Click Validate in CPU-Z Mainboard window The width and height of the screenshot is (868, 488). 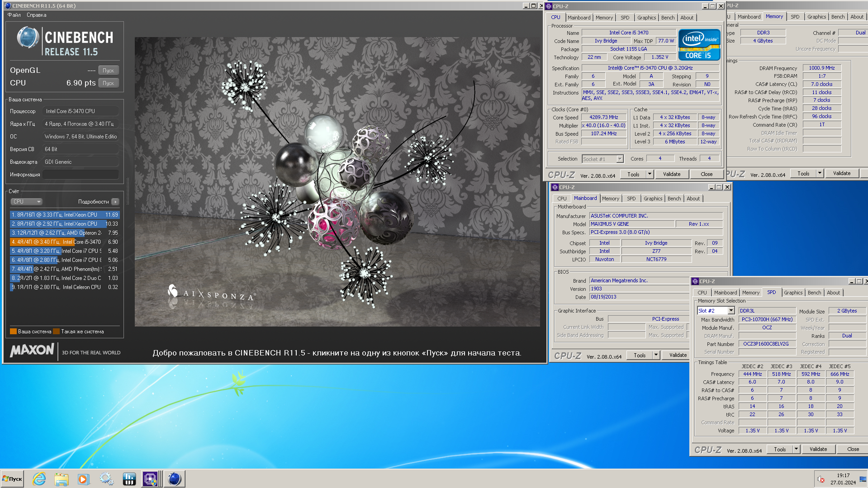click(x=678, y=355)
